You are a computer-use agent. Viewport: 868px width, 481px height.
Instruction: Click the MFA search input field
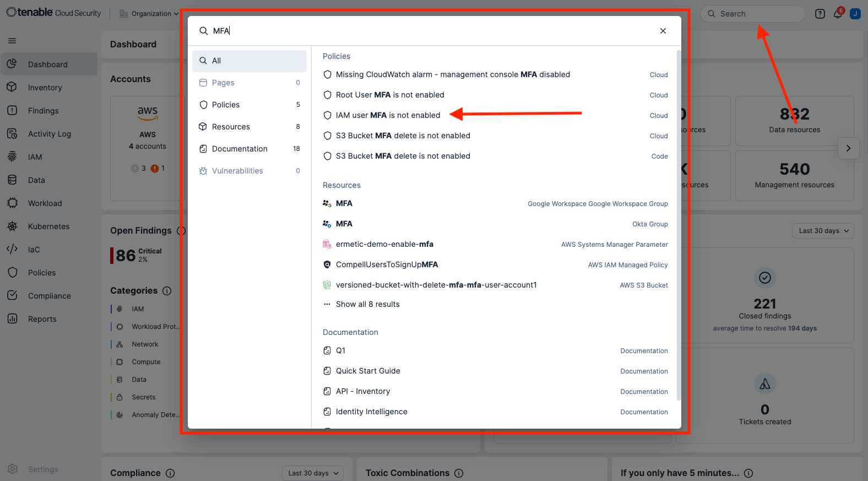(430, 31)
